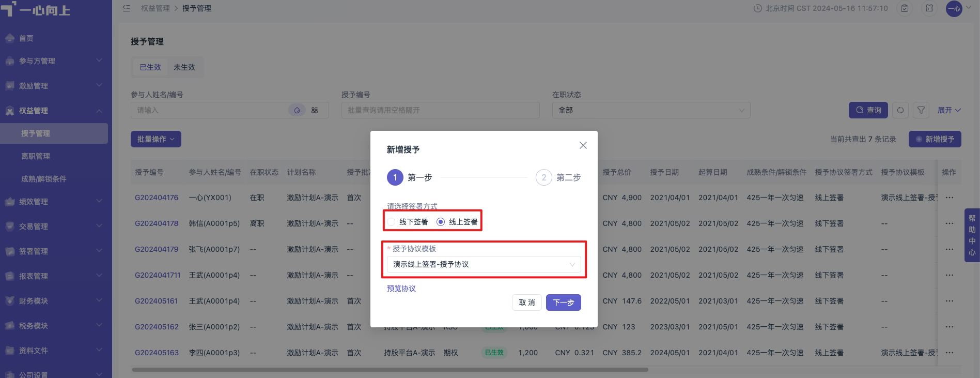Open grant G202405163 link

pos(157,353)
